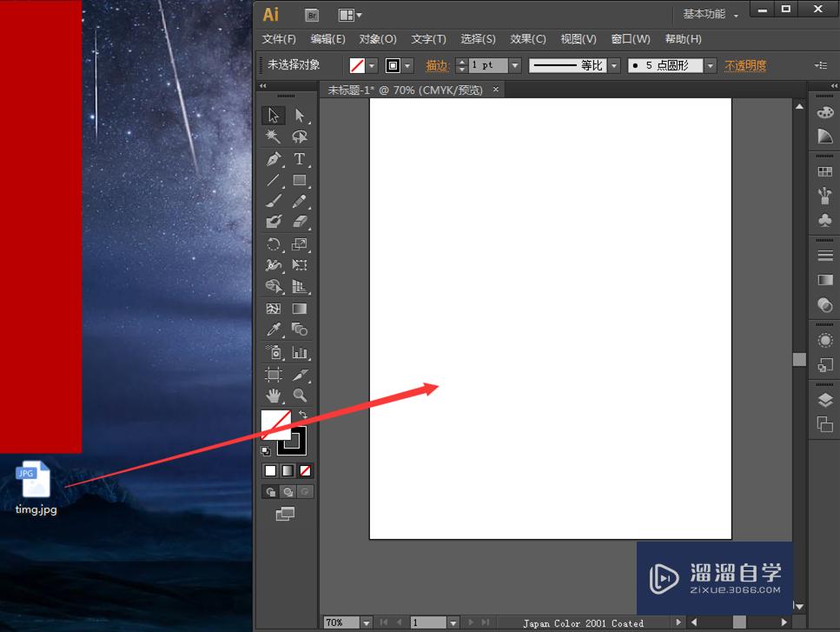Select the Warp tool
840x632 pixels.
point(274,265)
